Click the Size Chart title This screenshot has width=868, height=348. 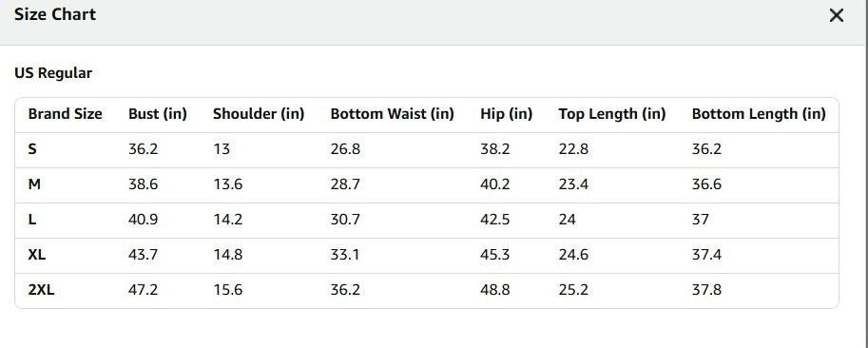pyautogui.click(x=55, y=14)
